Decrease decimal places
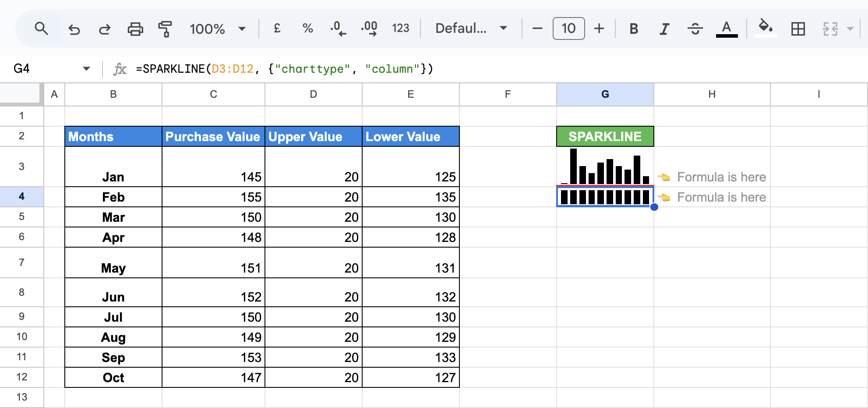This screenshot has height=408, width=868. pos(338,28)
